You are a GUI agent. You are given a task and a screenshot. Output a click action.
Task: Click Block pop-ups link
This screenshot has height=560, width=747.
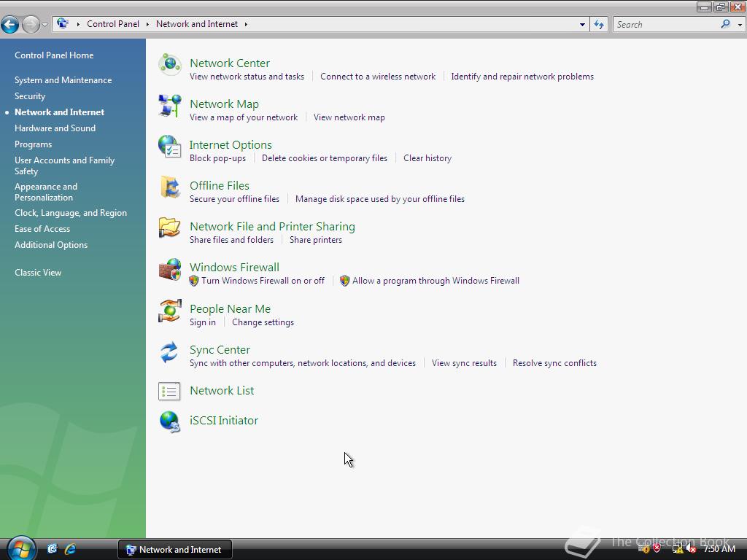click(x=217, y=158)
